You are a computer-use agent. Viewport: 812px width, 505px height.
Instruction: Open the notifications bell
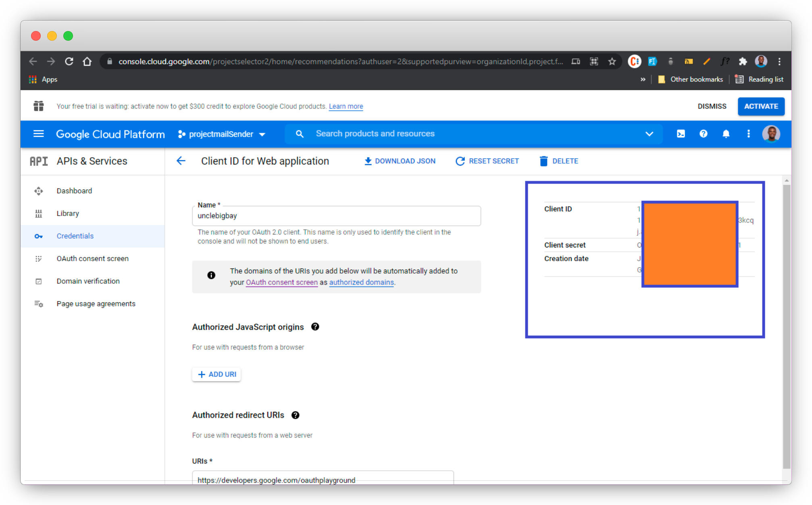point(726,134)
